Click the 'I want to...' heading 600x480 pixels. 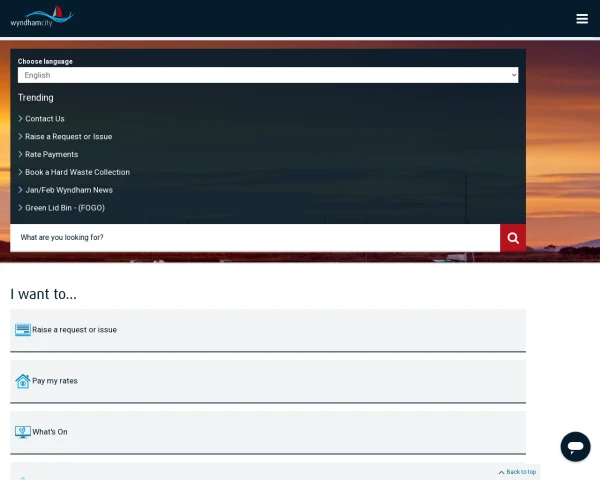click(x=44, y=294)
